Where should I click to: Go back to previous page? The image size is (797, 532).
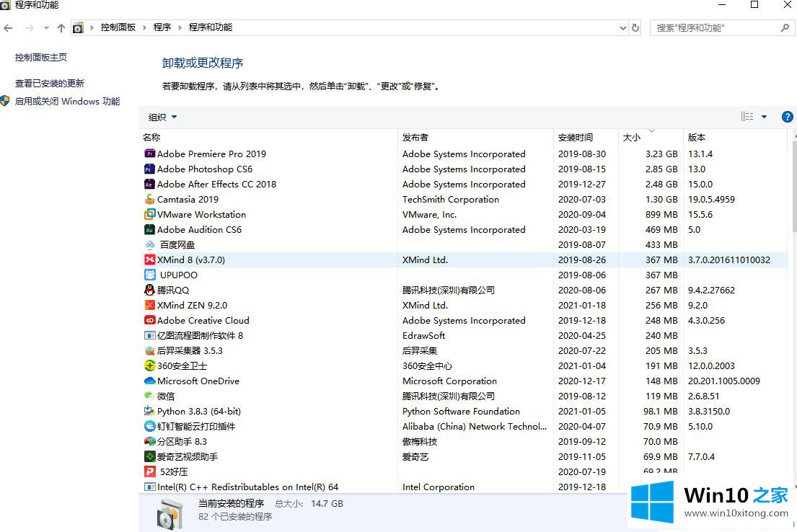8,28
